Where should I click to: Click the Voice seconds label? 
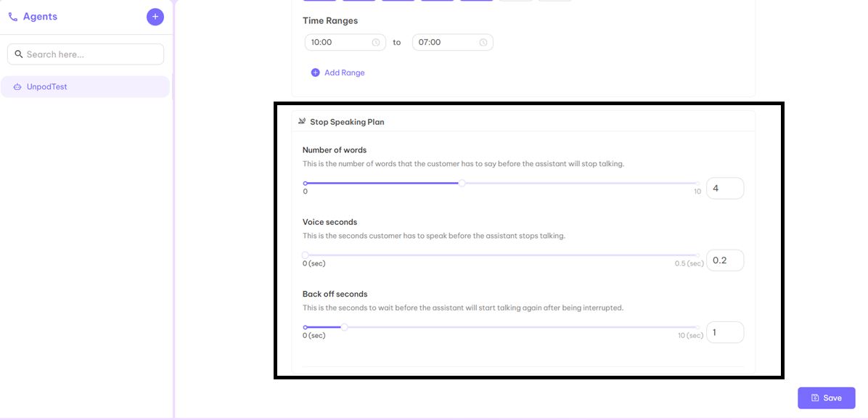[330, 222]
